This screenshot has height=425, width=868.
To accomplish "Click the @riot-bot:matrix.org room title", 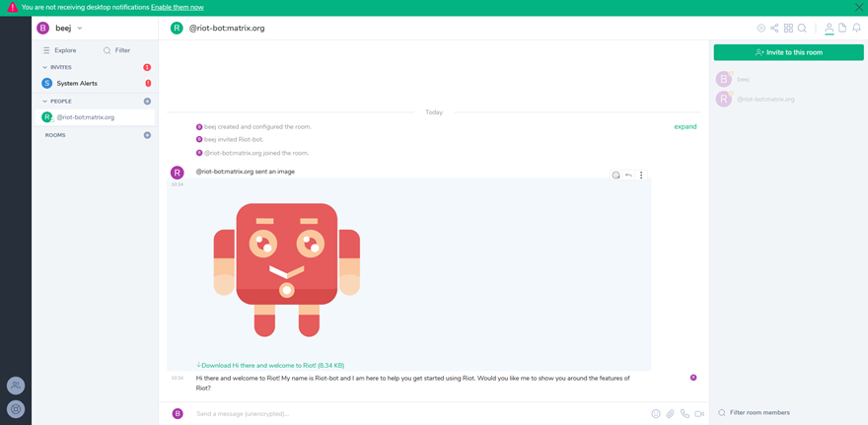I will [x=227, y=29].
